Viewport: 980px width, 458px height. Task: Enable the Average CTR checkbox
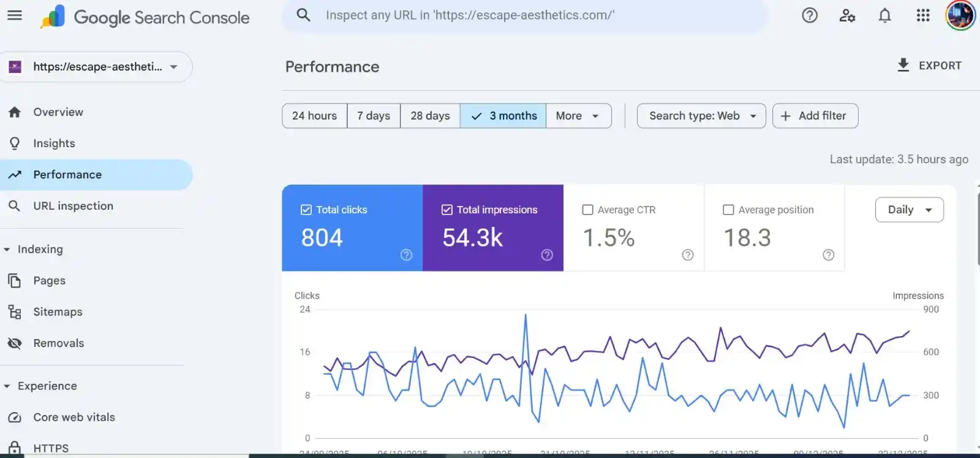[587, 210]
